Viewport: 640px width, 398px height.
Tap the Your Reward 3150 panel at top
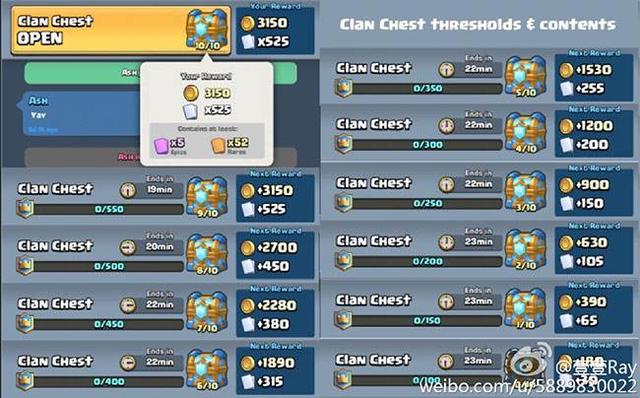click(x=276, y=30)
